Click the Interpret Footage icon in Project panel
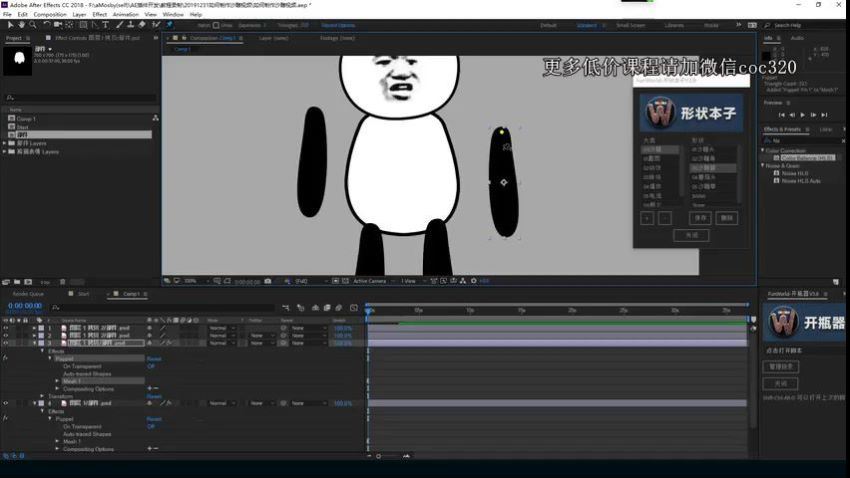 coord(6,282)
